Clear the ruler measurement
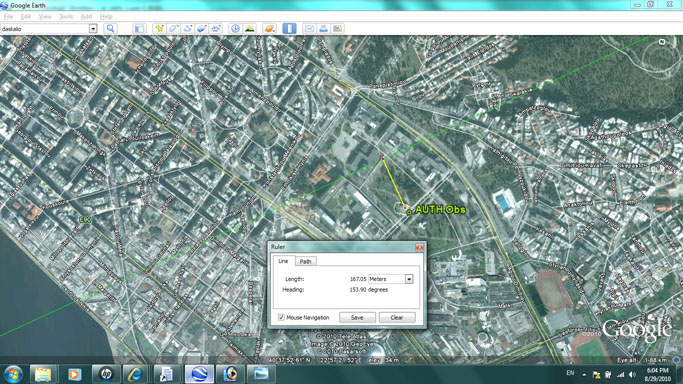Viewport: 683px width, 384px height. coord(397,317)
